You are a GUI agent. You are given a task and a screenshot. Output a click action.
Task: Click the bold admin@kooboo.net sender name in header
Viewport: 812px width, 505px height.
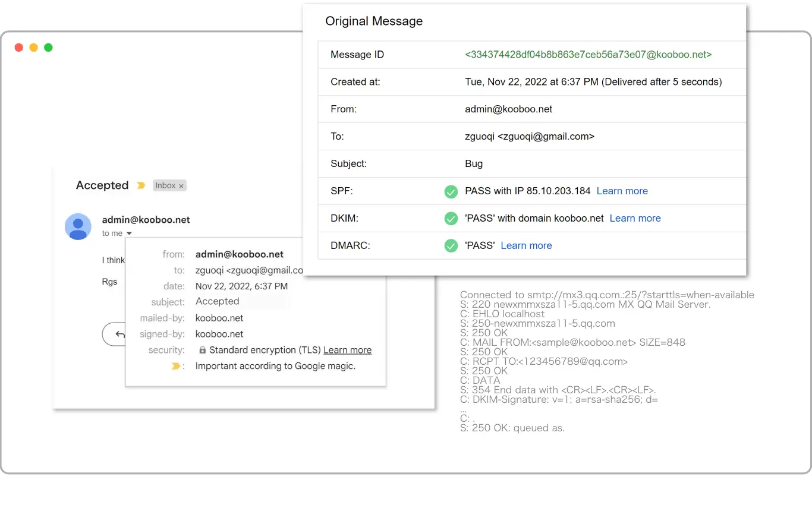146,220
